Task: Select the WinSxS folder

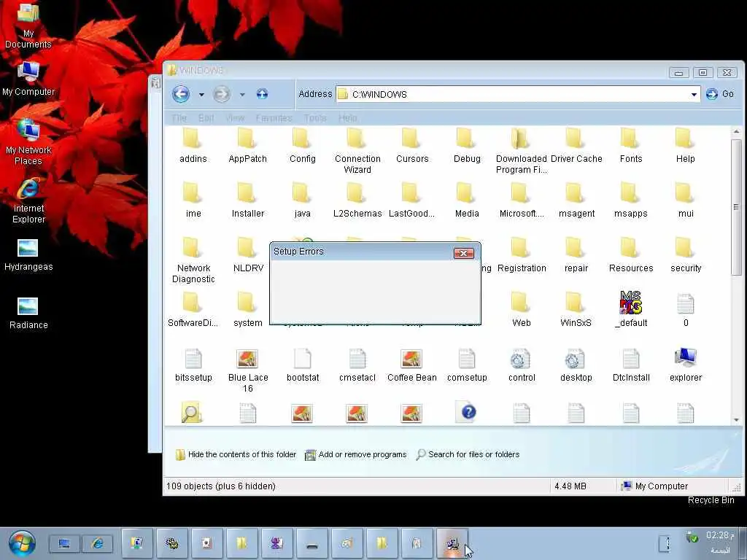Action: tap(576, 310)
